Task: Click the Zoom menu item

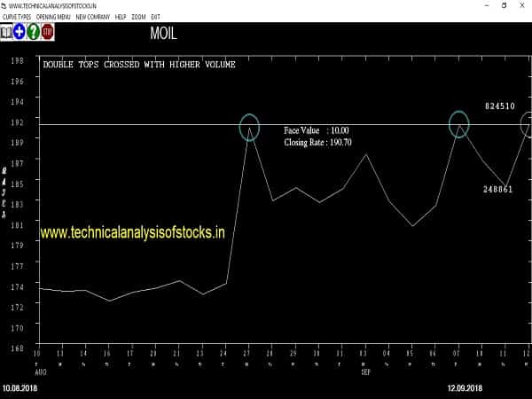Action: pyautogui.click(x=139, y=17)
